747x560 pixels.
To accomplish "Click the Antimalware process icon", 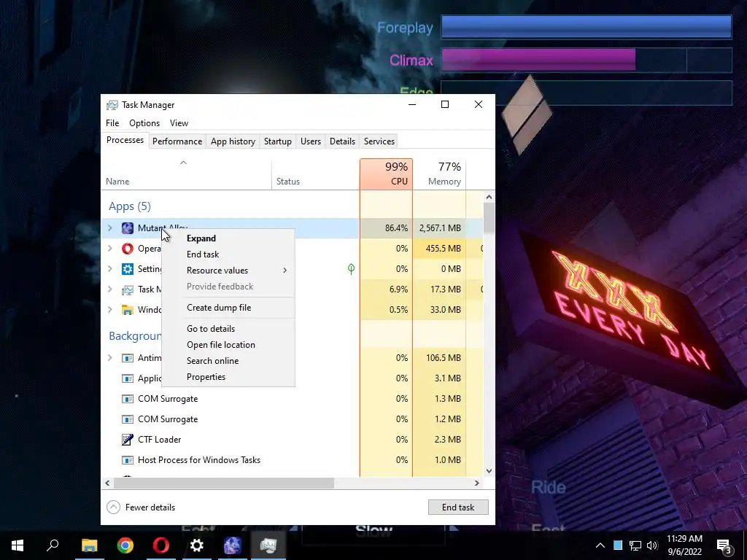I will pyautogui.click(x=127, y=358).
